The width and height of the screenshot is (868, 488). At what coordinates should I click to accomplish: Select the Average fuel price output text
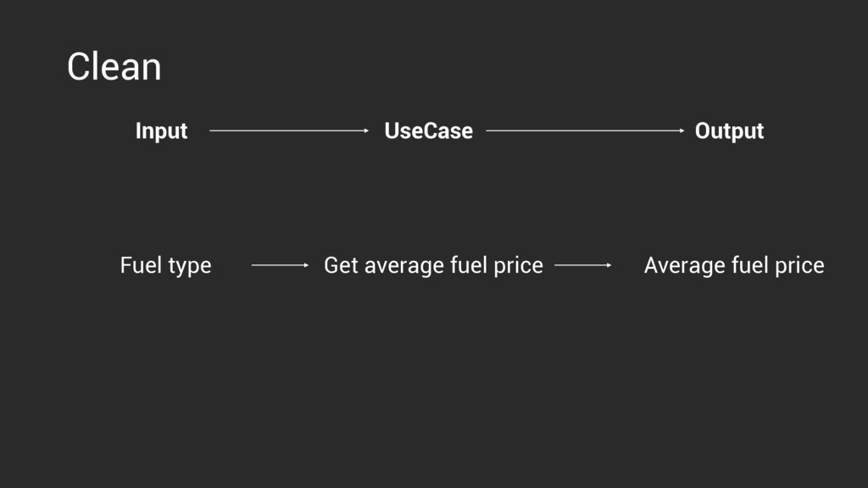(734, 266)
